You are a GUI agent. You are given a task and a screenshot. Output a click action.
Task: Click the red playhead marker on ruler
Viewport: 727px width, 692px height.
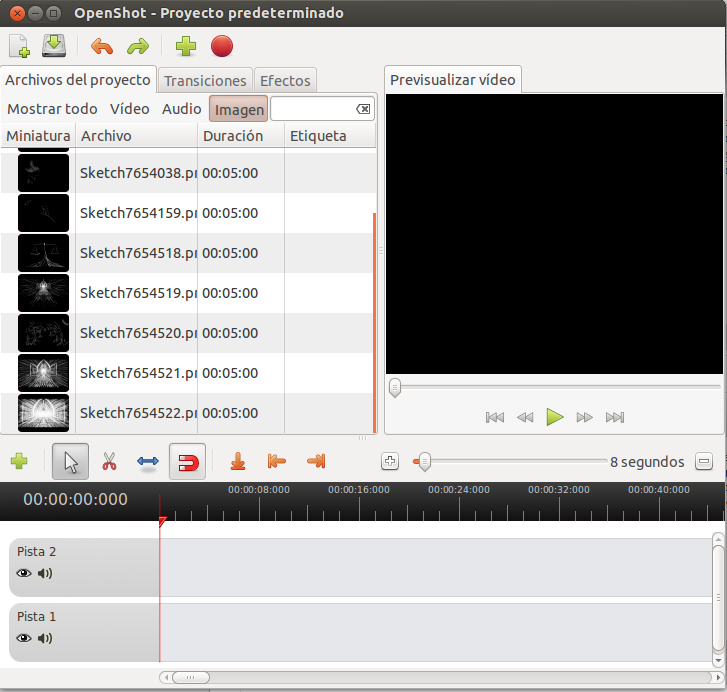[x=162, y=522]
